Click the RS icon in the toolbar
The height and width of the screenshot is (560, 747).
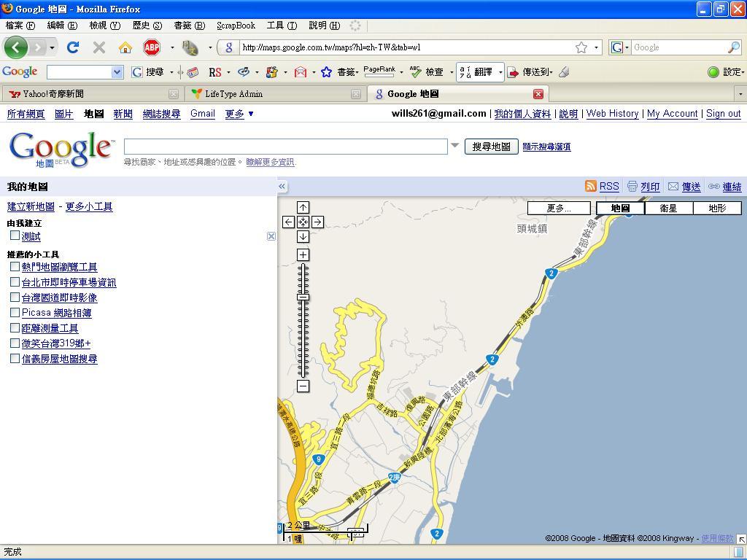pyautogui.click(x=215, y=72)
